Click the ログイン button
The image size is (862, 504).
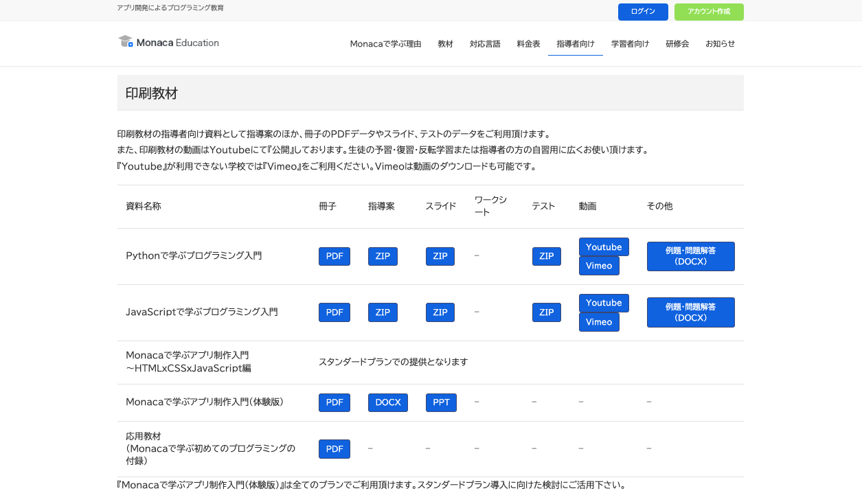[642, 12]
